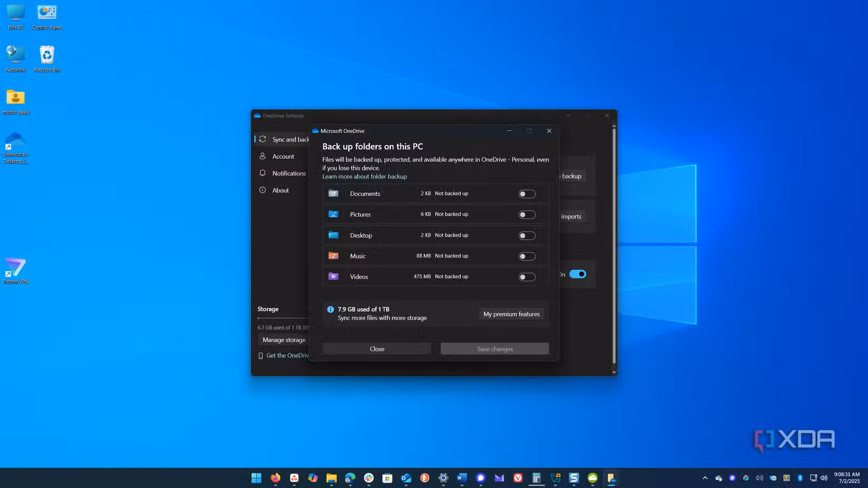Enable backup for the Desktop folder

coord(527,236)
